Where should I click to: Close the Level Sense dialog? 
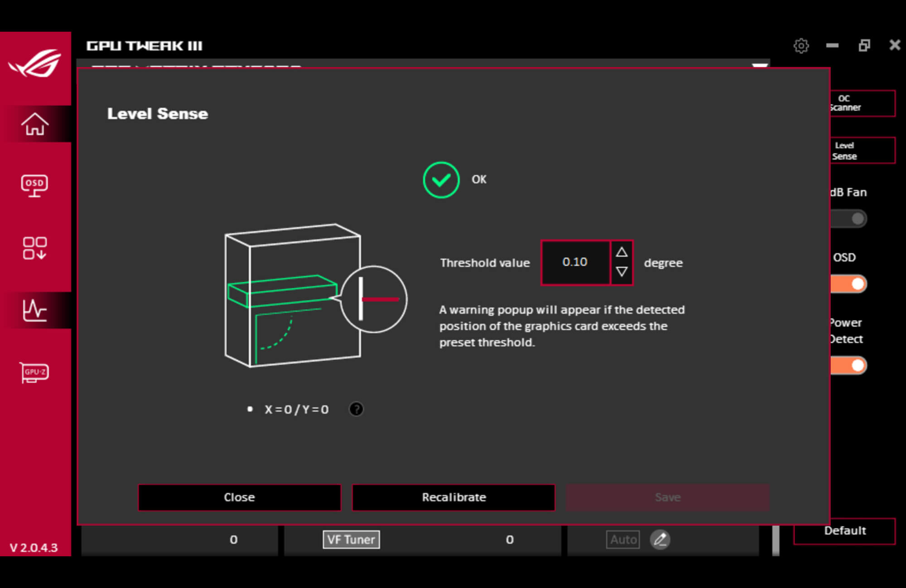[x=240, y=497]
